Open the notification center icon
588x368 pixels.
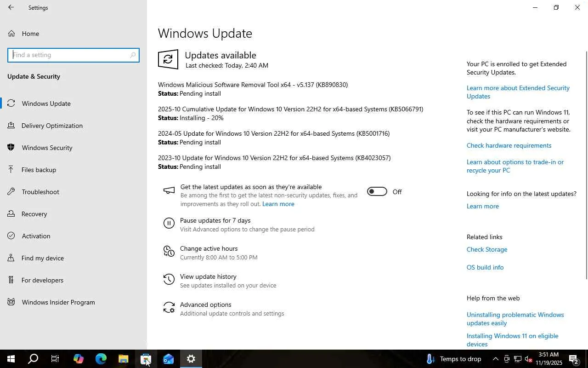click(x=574, y=359)
